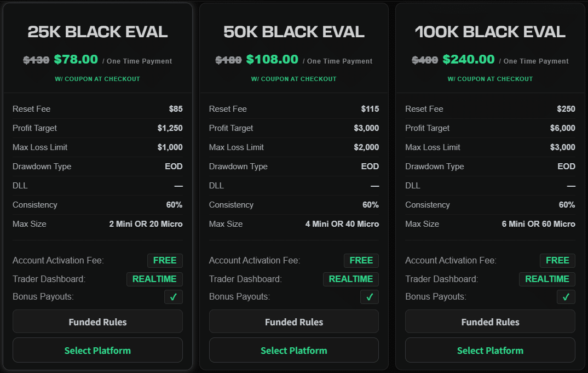Click the 25K BLACK EVAL heading
Viewport: 588px width, 373px height.
(97, 32)
